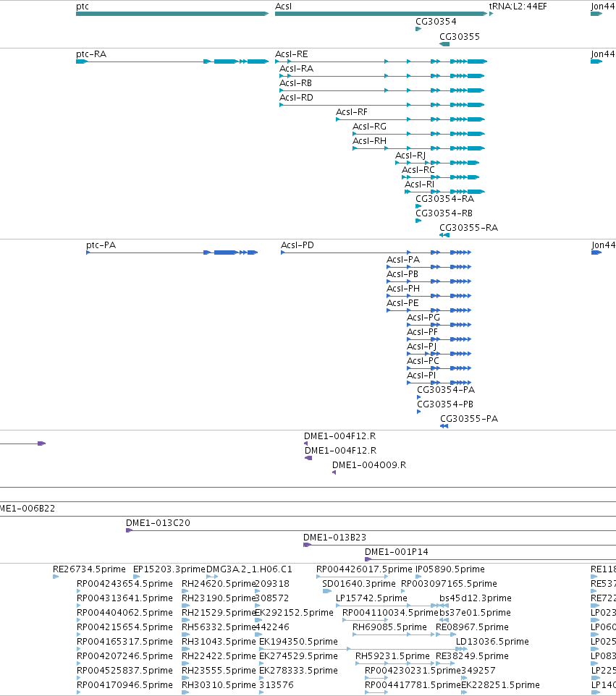616x696 pixels.
Task: Click the CG30355-PA protein label
Action: click(x=469, y=419)
